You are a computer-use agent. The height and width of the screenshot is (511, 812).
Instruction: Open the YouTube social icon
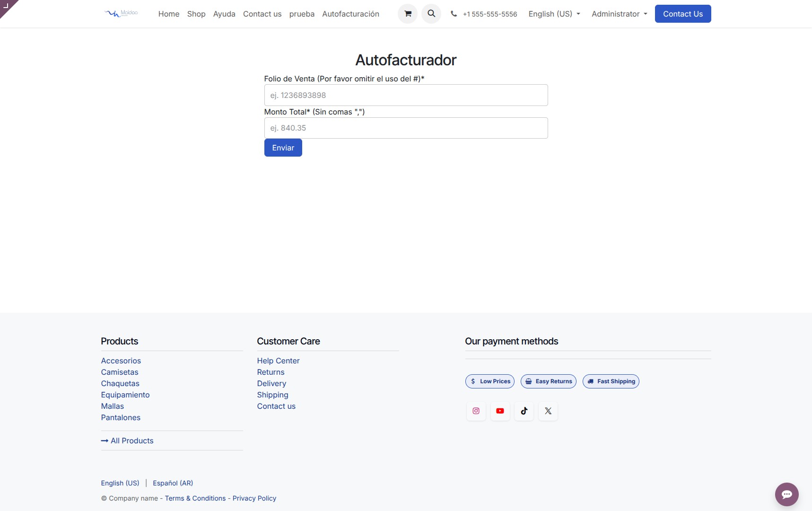coord(500,411)
